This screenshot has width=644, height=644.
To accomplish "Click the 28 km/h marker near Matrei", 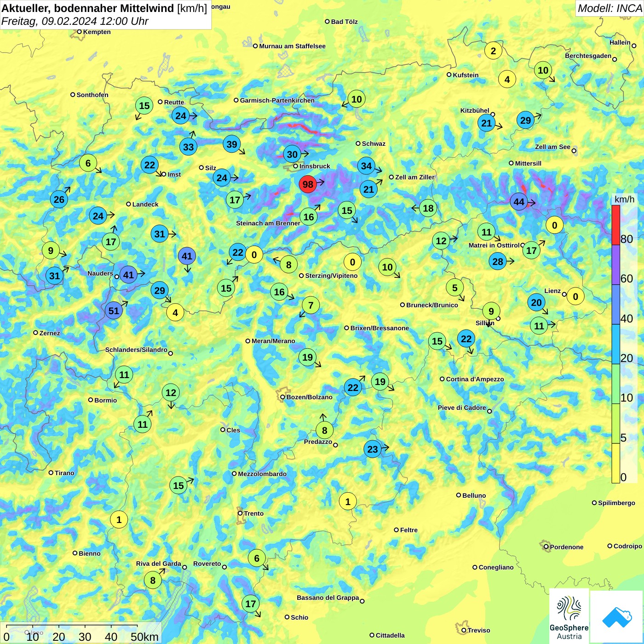I will coord(498,262).
